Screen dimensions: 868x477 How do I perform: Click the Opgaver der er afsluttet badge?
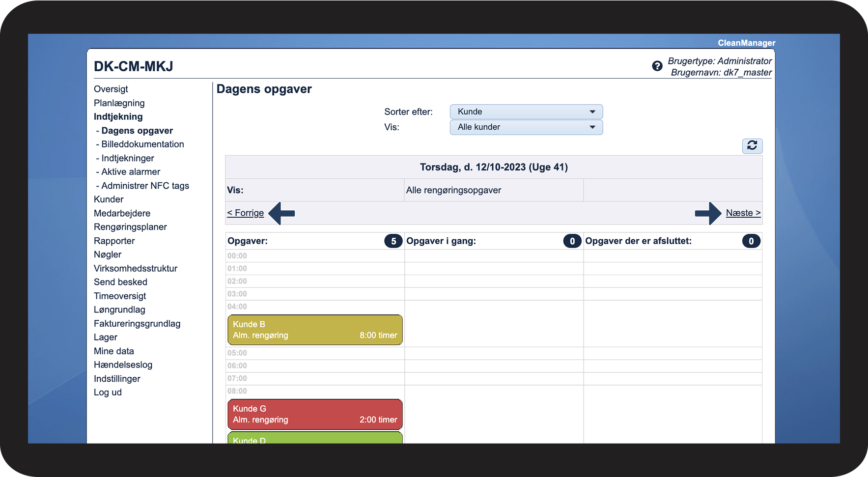[751, 241]
